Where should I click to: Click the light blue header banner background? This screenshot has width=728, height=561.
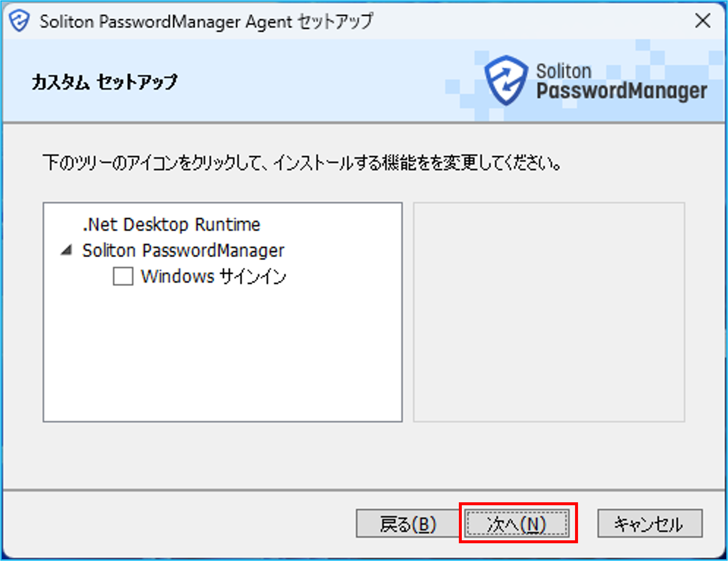[296, 80]
